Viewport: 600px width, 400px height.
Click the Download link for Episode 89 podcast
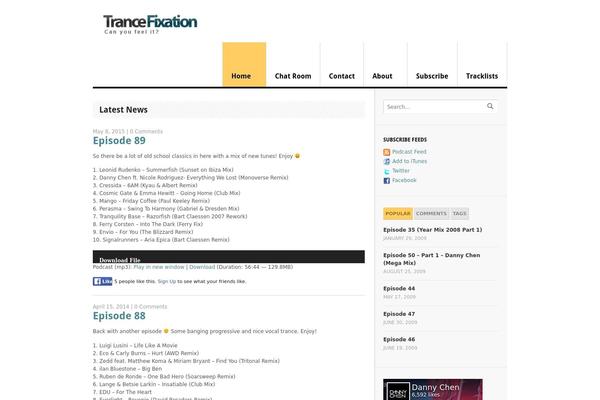202,267
